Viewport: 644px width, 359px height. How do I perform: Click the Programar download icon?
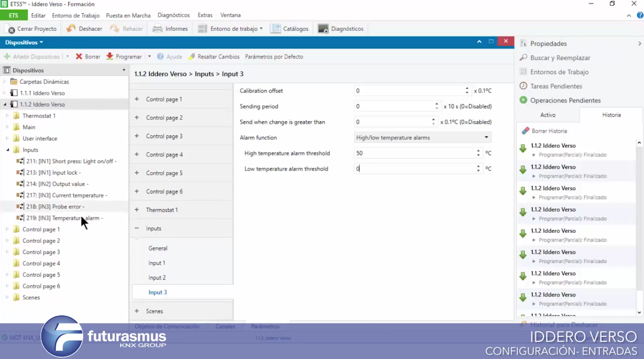tap(110, 57)
